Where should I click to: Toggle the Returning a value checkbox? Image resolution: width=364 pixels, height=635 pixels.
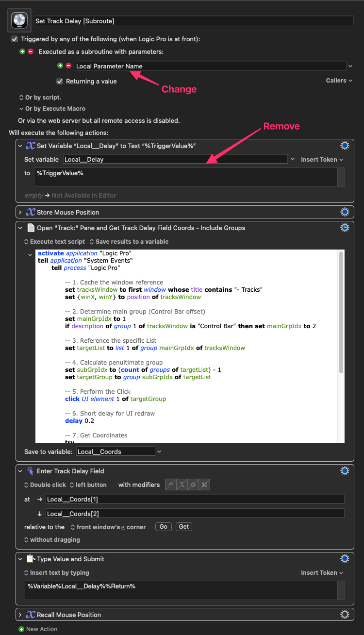point(60,82)
